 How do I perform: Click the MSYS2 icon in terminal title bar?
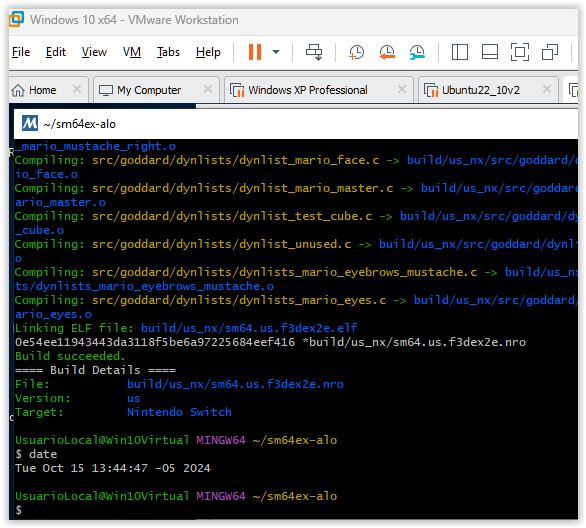[30, 123]
